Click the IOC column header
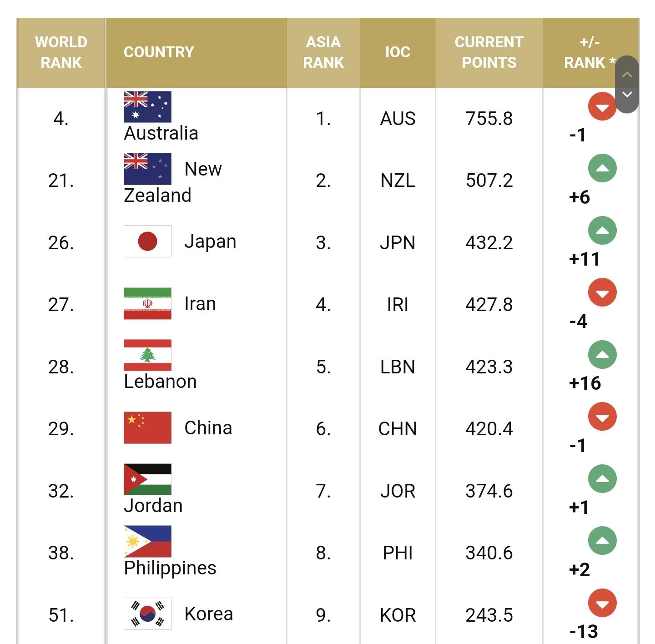 (398, 52)
